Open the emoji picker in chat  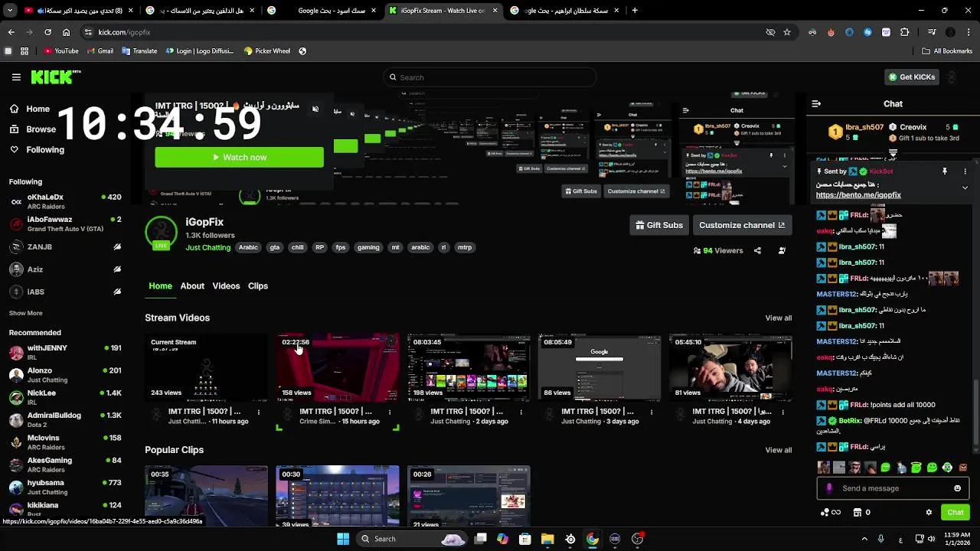(957, 488)
